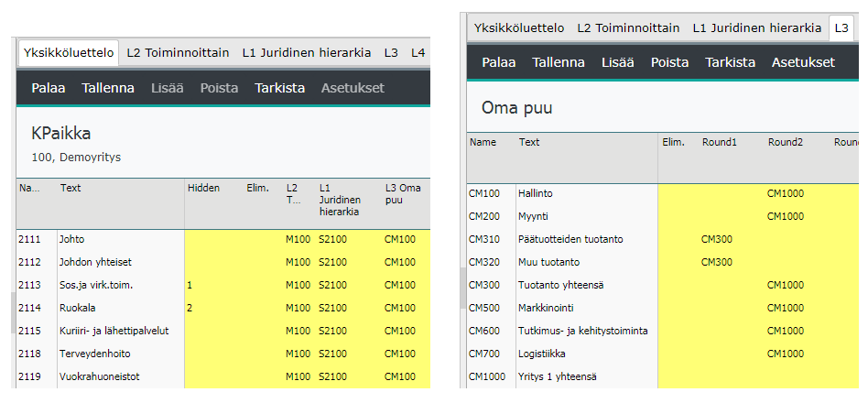Viewport: 868px width, 403px height.
Task: Select the Round1 cell of CM310 Päätuotteiden tuotanto
Action: (719, 239)
